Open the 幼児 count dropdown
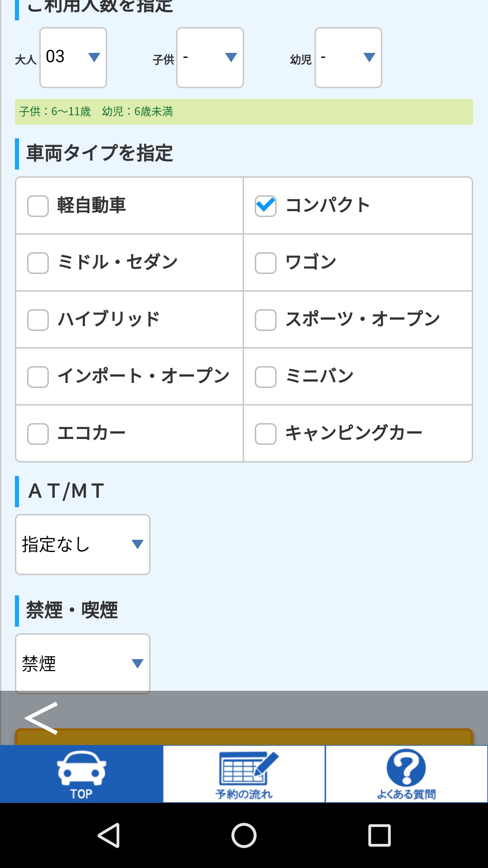488x868 pixels. (x=348, y=57)
